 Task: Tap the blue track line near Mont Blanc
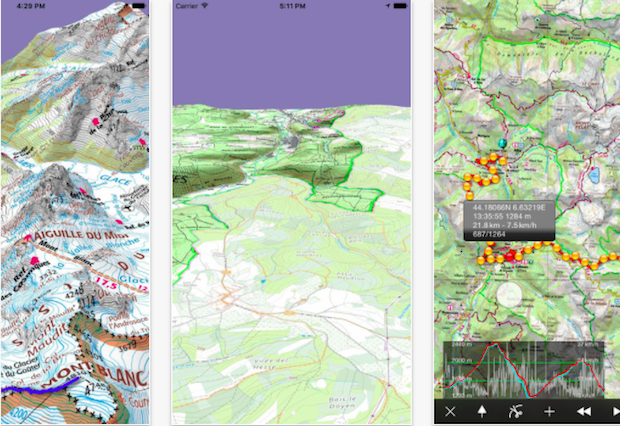click(30, 393)
